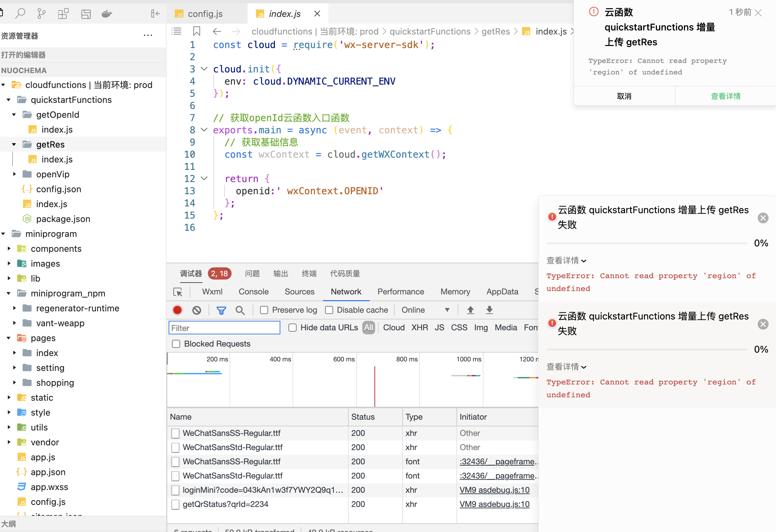Tick the Blocked Requests checkbox

(176, 344)
